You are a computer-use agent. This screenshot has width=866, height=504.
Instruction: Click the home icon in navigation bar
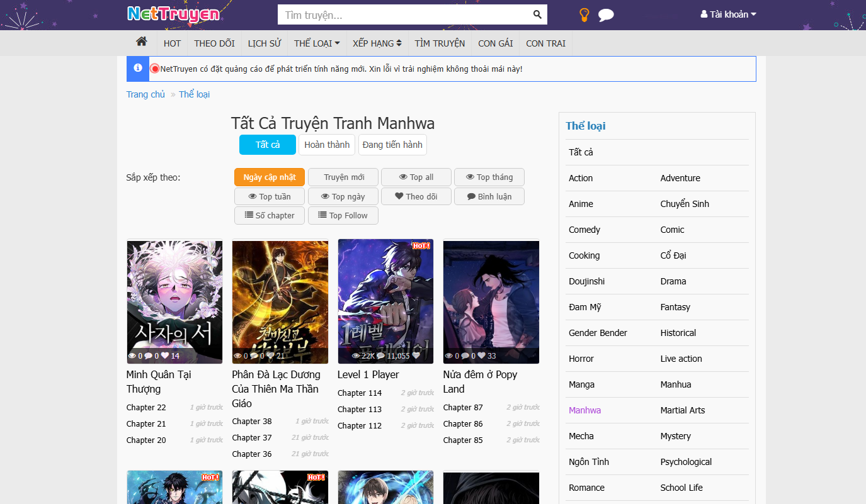click(141, 42)
